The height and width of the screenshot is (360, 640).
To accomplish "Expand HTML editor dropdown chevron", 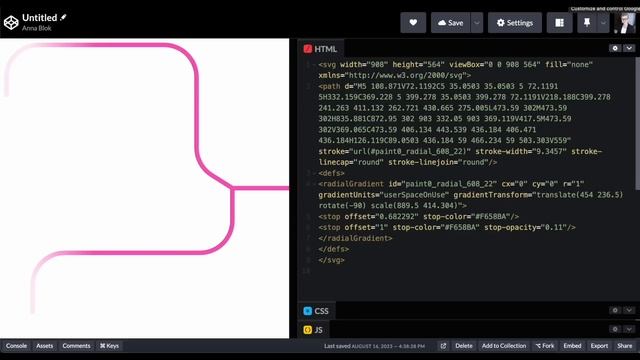I will 629,48.
